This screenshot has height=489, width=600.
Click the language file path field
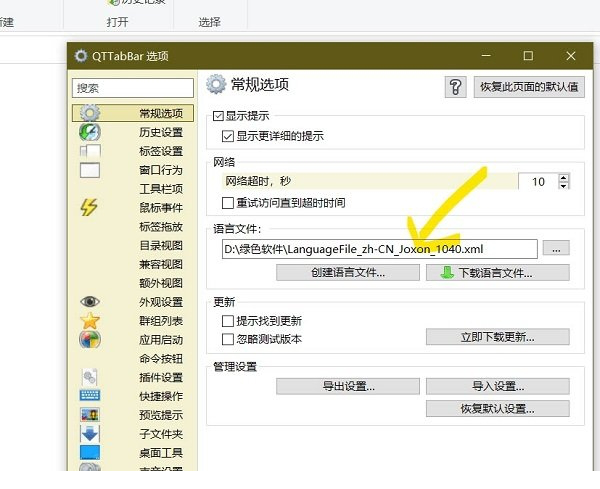coord(380,249)
